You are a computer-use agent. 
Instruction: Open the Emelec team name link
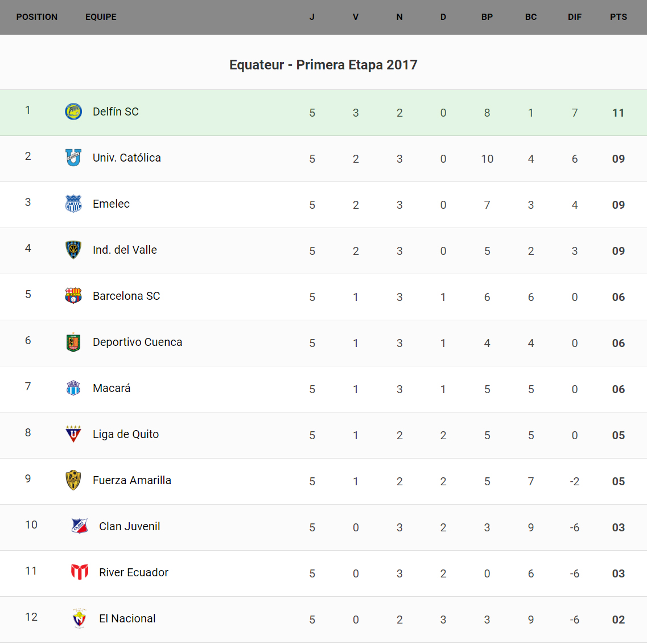coord(111,204)
